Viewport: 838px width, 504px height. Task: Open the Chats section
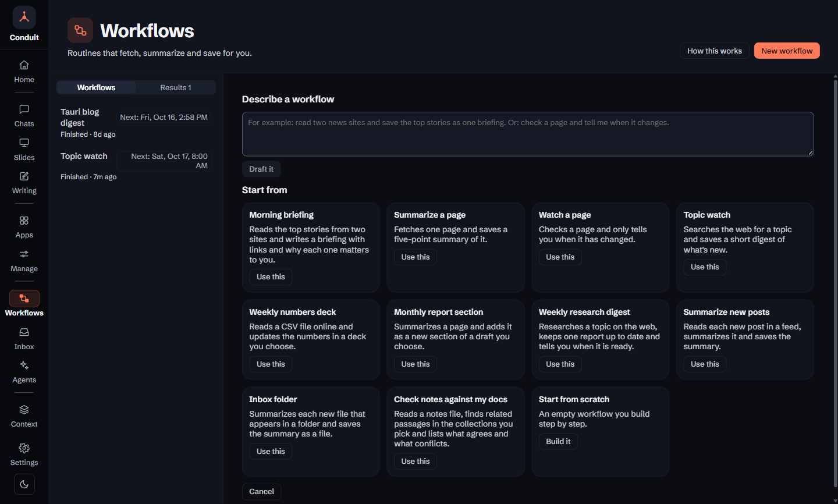pyautogui.click(x=24, y=116)
